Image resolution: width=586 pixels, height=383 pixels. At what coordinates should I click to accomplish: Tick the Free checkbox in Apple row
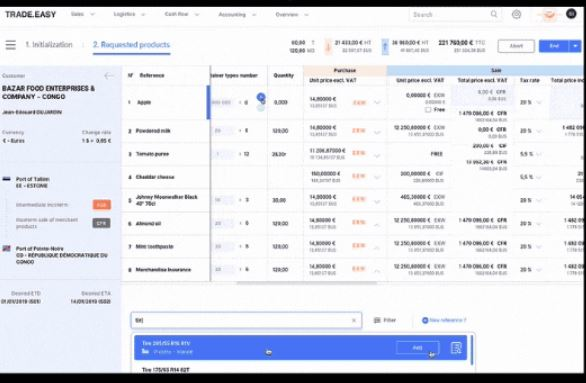tap(428, 110)
